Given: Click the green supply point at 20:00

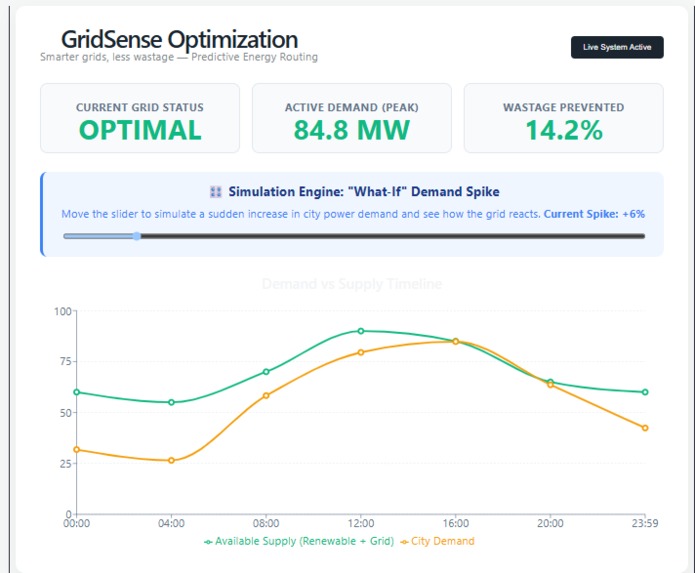Looking at the screenshot, I should (x=550, y=382).
